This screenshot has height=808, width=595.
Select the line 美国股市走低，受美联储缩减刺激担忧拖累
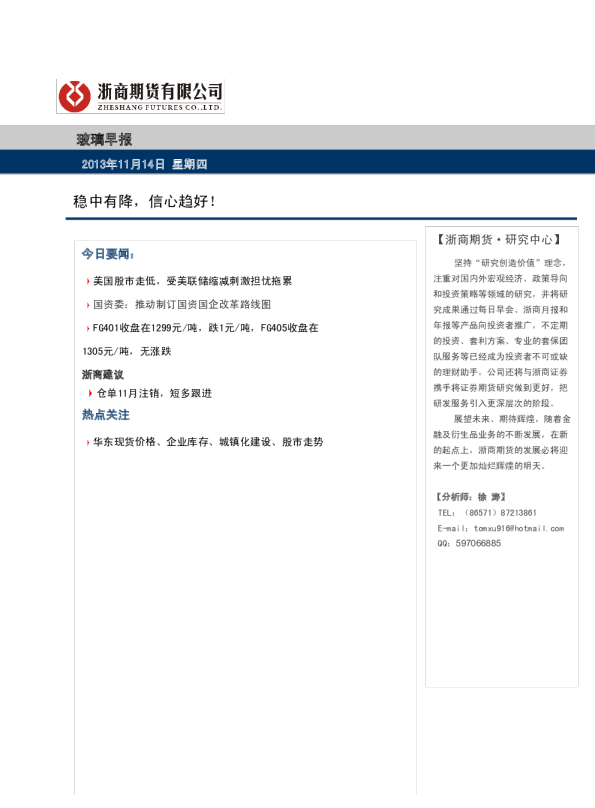pos(192,281)
